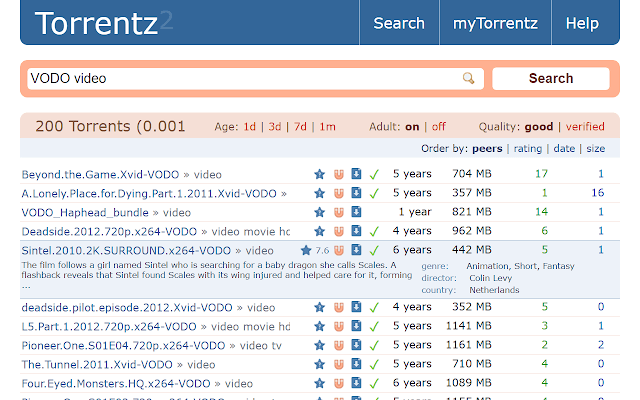The image size is (640, 400).
Task: Click the white Search button
Action: click(x=551, y=78)
